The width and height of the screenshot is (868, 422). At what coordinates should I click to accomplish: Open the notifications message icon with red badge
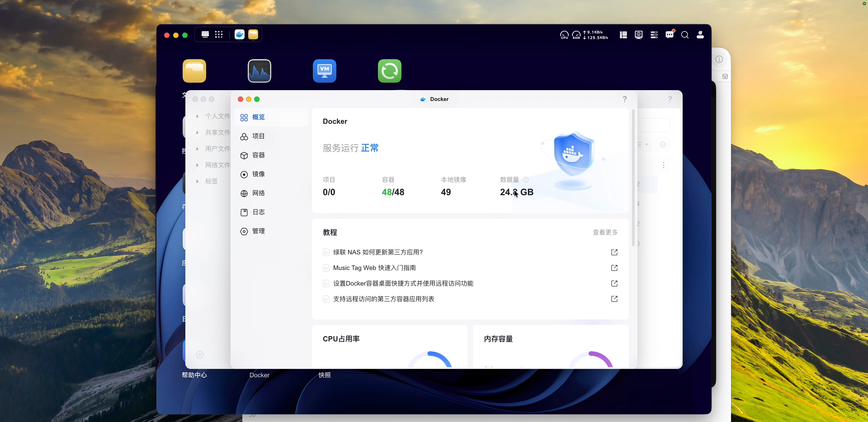(670, 34)
